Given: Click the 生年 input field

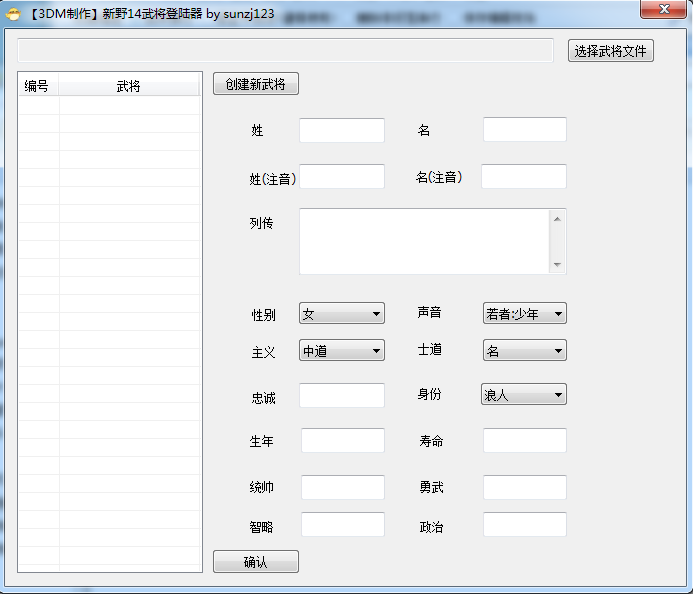Looking at the screenshot, I should [x=342, y=441].
